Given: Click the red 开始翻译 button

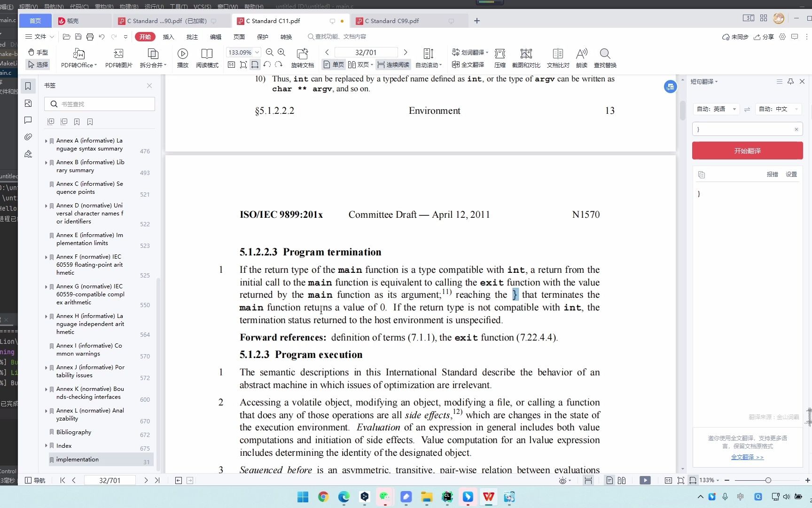Looking at the screenshot, I should click(747, 151).
